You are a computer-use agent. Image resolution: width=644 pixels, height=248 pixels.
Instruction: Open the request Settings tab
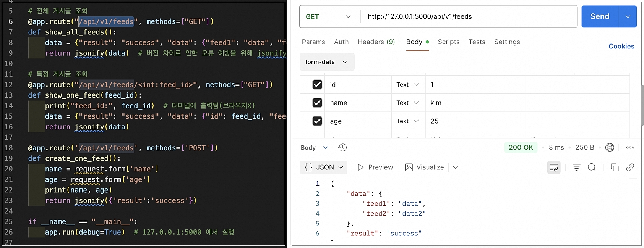(507, 42)
